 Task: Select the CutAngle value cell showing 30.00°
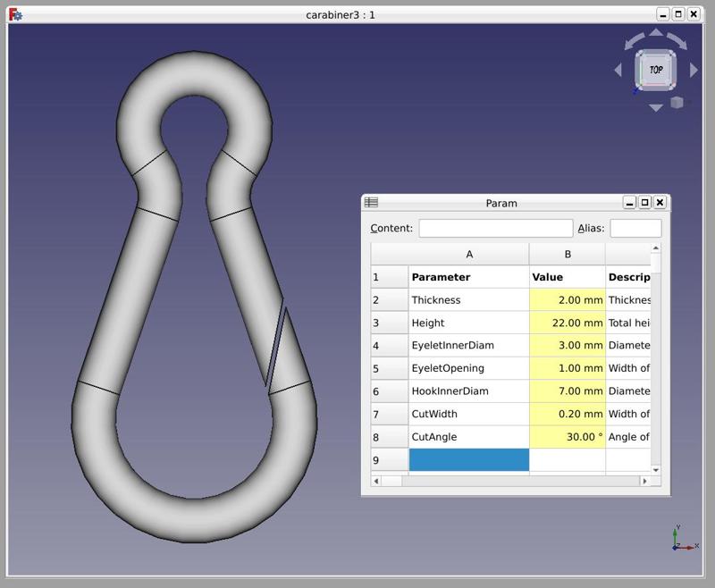click(x=568, y=437)
